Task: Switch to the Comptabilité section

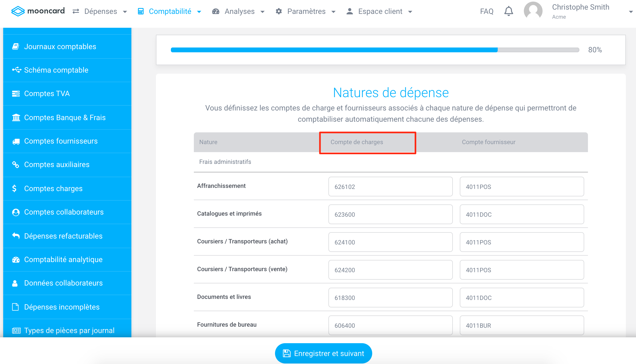Action: [170, 11]
